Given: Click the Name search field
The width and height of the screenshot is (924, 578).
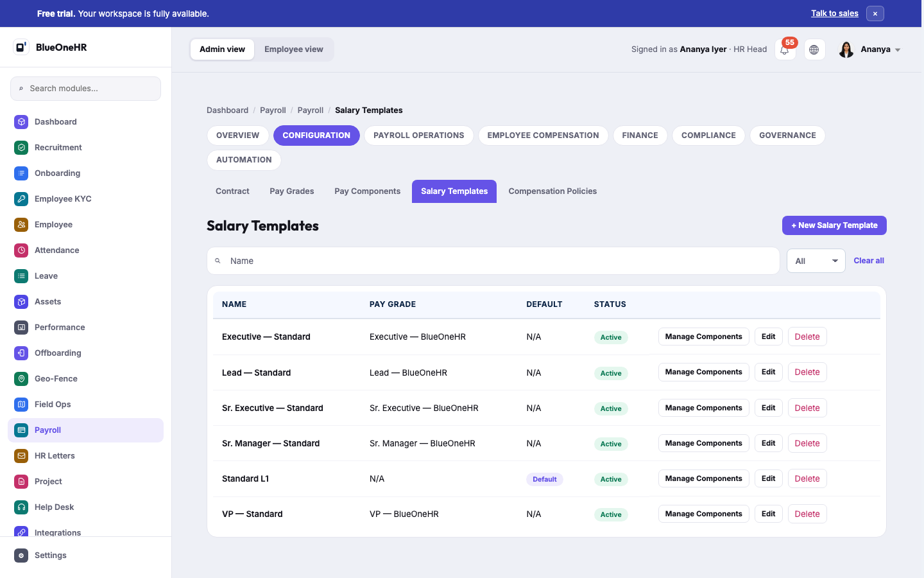Looking at the screenshot, I should pyautogui.click(x=493, y=261).
